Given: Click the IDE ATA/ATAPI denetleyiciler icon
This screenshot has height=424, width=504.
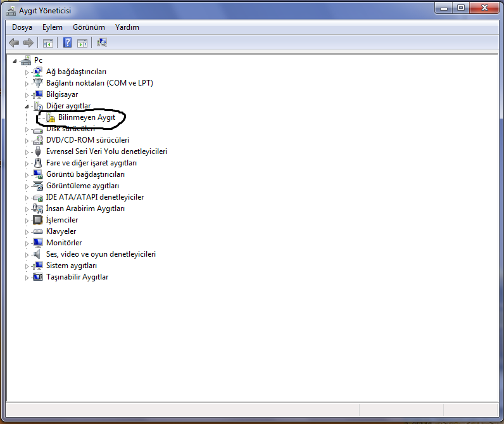Looking at the screenshot, I should point(38,197).
